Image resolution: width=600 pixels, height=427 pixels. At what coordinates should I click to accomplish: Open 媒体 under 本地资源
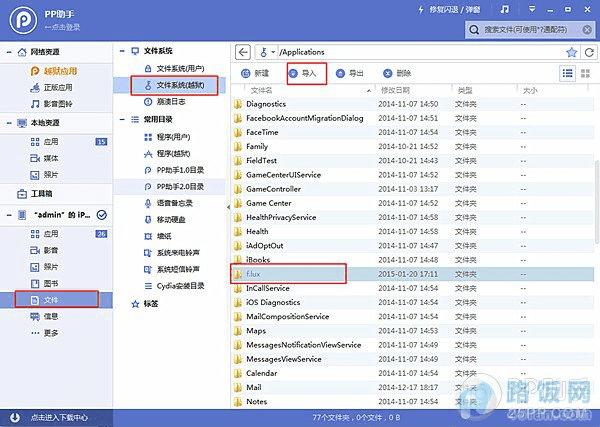44,158
